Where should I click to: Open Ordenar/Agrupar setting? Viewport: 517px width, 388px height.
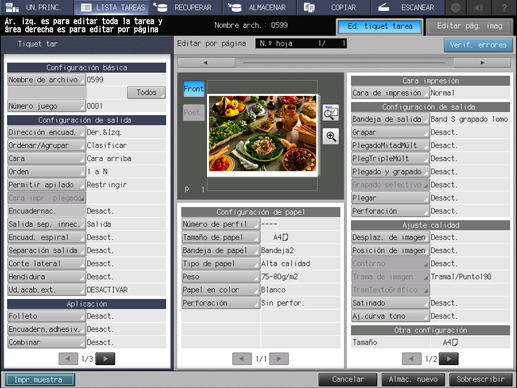coord(47,145)
